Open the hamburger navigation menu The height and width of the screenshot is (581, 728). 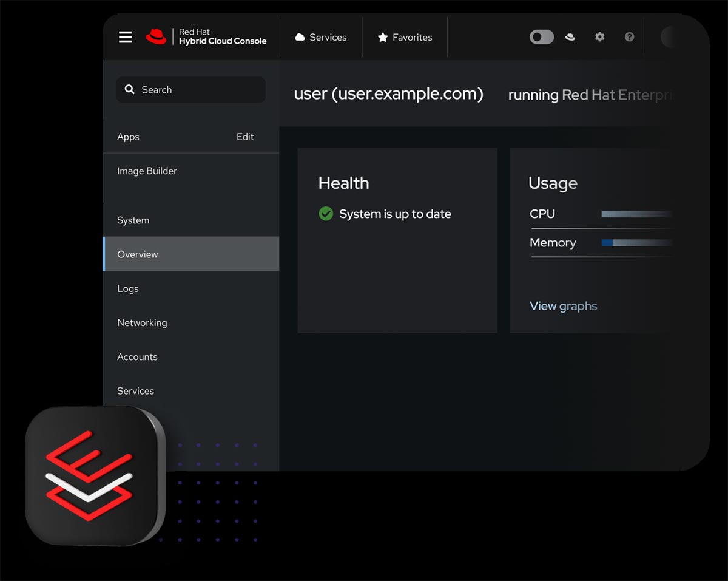point(125,38)
